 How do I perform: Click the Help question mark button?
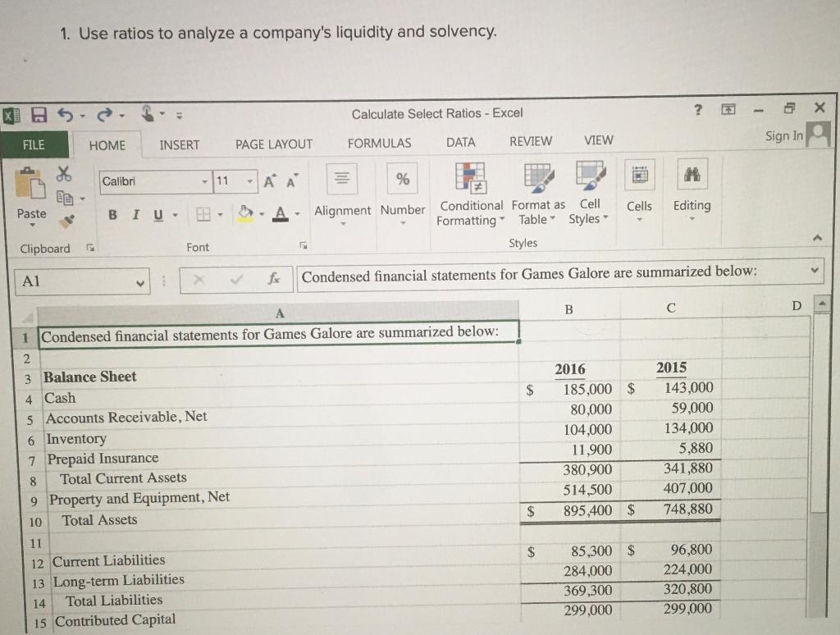(x=697, y=107)
